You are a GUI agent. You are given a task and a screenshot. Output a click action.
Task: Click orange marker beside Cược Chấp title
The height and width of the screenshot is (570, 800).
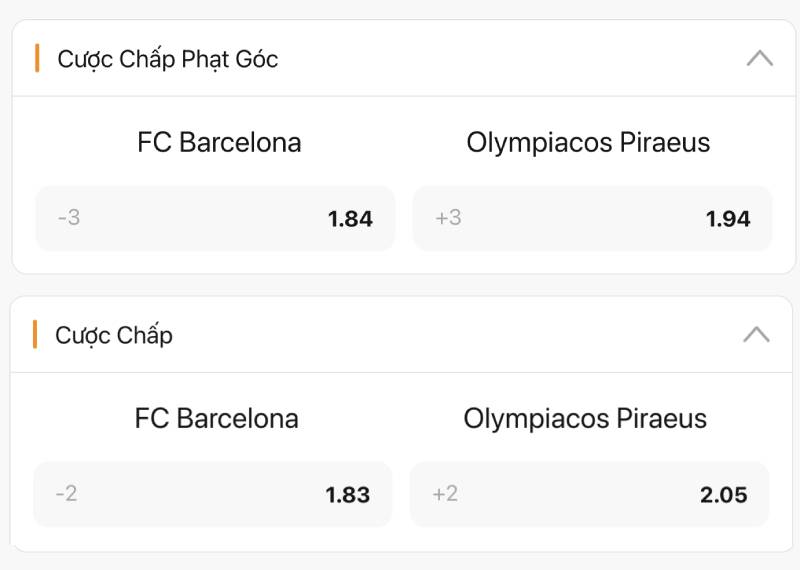(35, 334)
